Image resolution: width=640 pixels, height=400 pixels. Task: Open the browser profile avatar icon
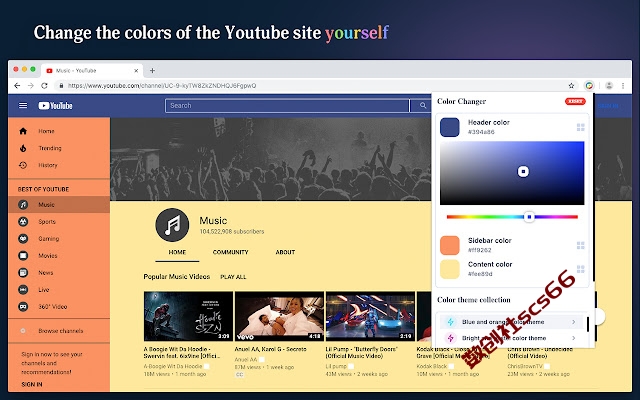(x=609, y=85)
